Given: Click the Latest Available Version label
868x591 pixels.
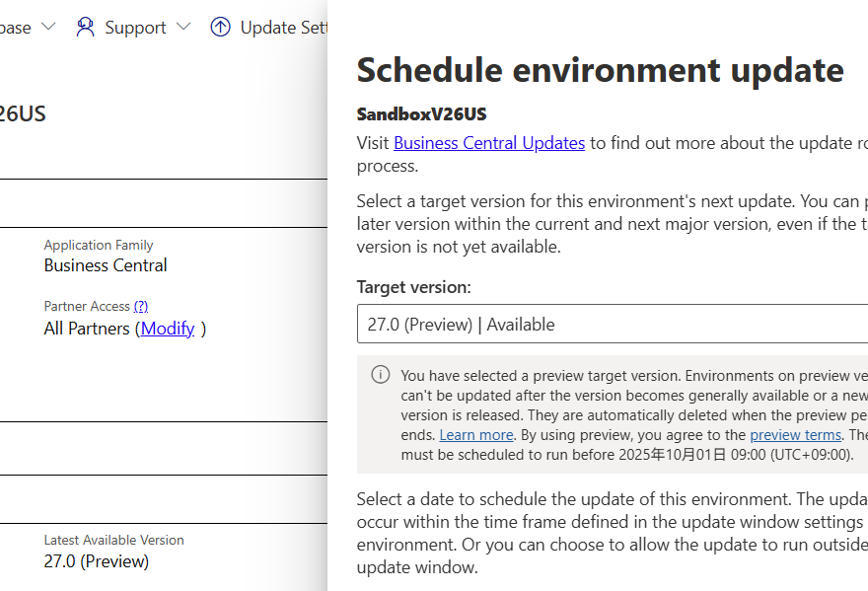Looking at the screenshot, I should point(113,540).
